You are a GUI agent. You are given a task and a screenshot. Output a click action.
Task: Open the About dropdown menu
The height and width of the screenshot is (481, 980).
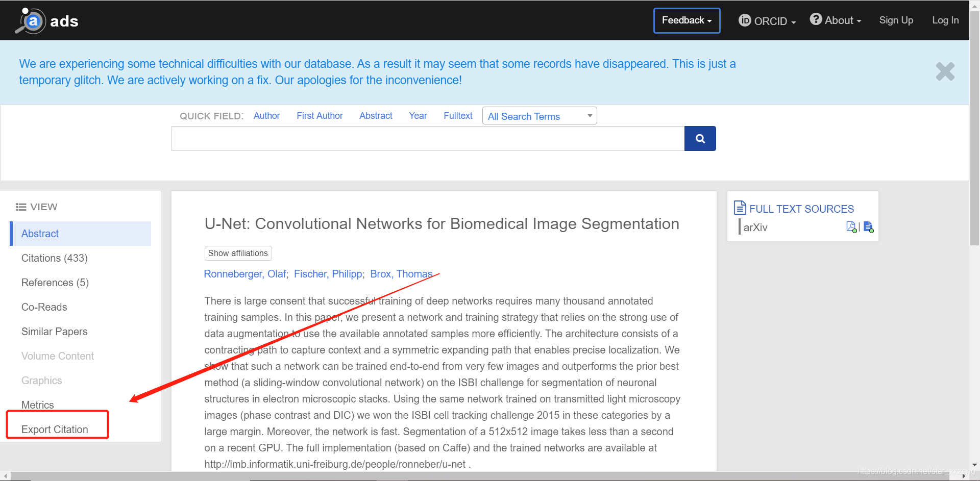click(836, 20)
